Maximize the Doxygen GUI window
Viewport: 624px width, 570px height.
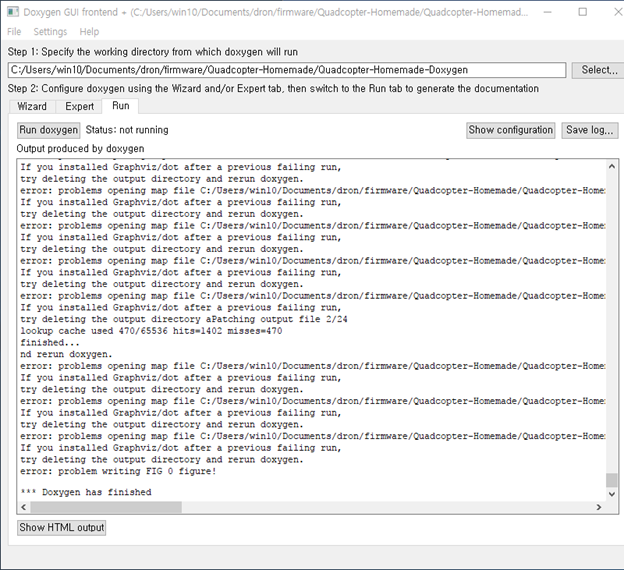pyautogui.click(x=583, y=12)
